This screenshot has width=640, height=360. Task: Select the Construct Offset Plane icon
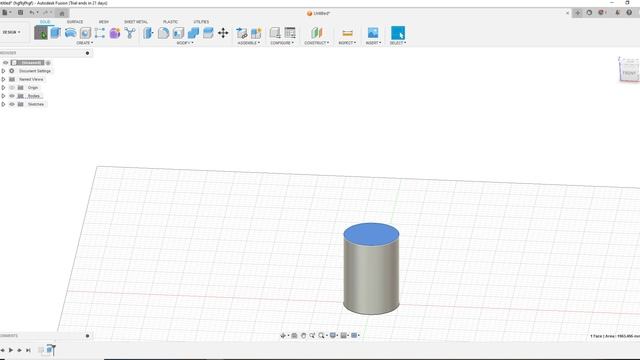tap(316, 33)
